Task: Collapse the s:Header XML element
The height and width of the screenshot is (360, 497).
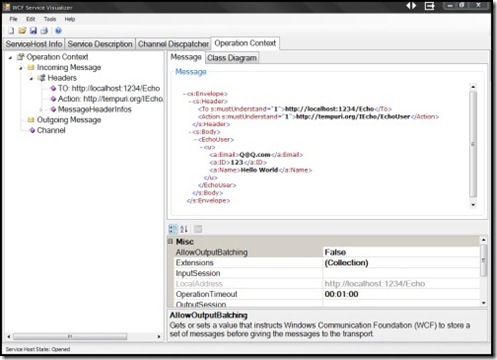Action: [x=190, y=101]
